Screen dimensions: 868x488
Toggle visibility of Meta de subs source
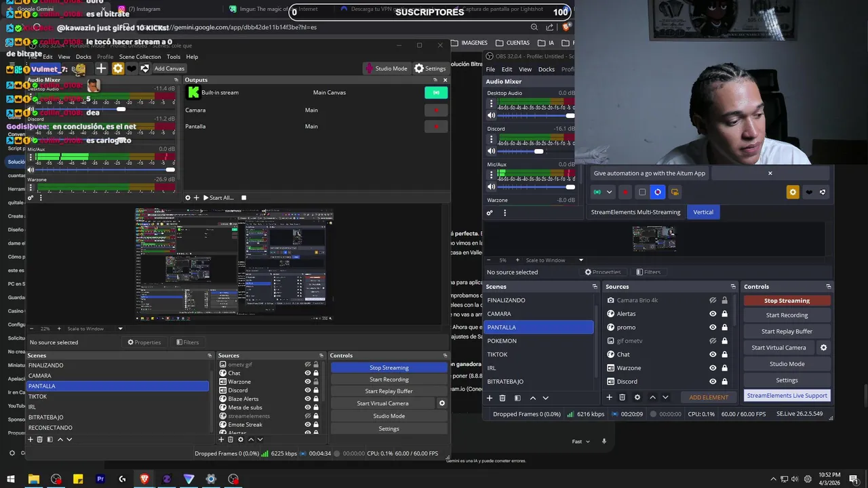308,407
